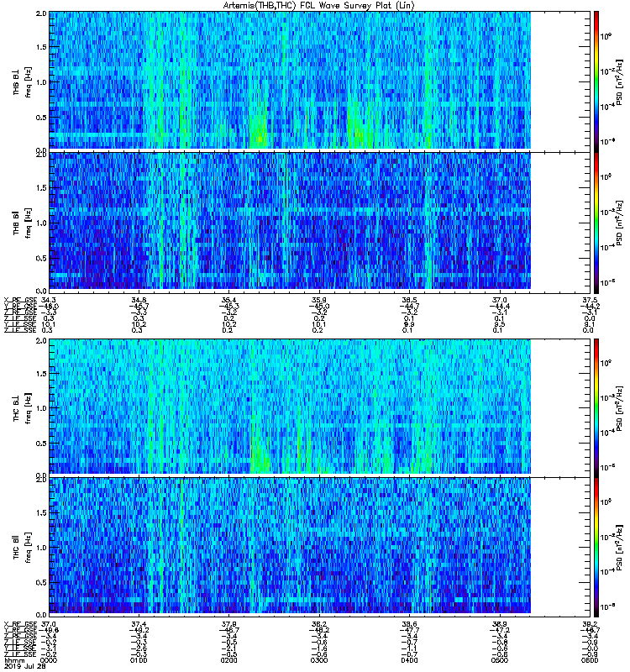Click the X_RE_GSE value "35.4"
This screenshot has height=672, width=630.
(228, 300)
